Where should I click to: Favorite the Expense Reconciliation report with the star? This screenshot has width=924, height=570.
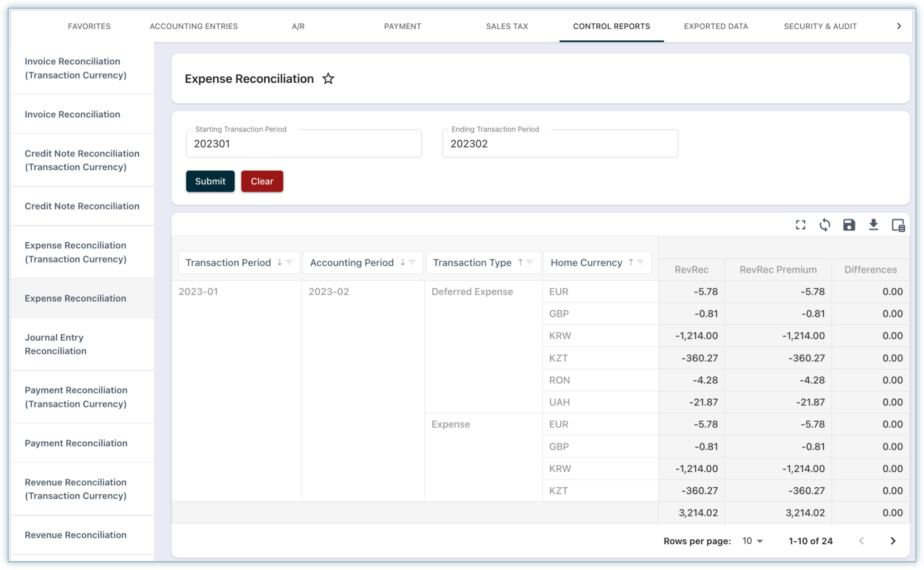coord(328,79)
